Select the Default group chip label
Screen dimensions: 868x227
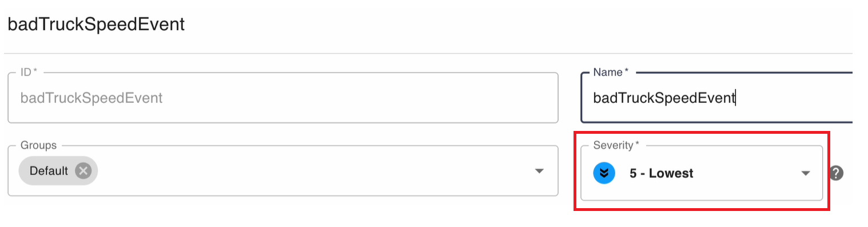tap(49, 171)
